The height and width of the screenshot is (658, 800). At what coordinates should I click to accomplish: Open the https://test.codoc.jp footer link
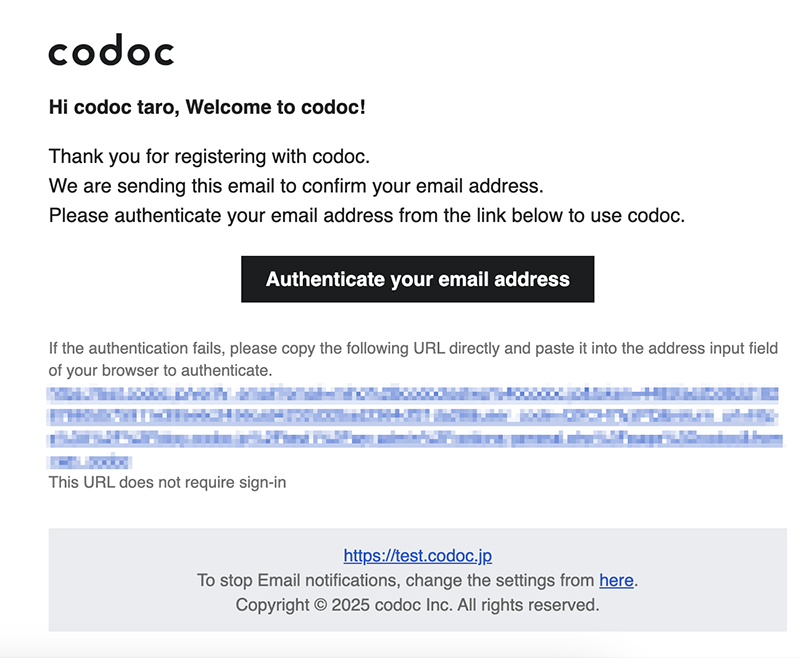[417, 555]
